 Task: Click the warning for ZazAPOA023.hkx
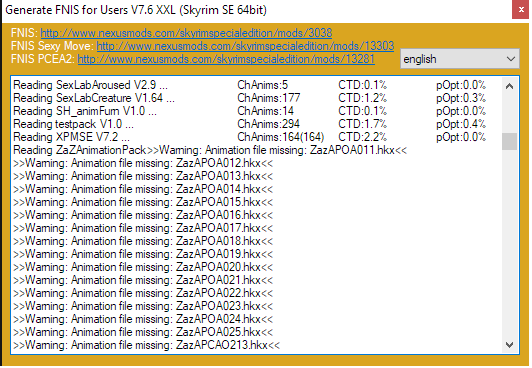coord(143,306)
